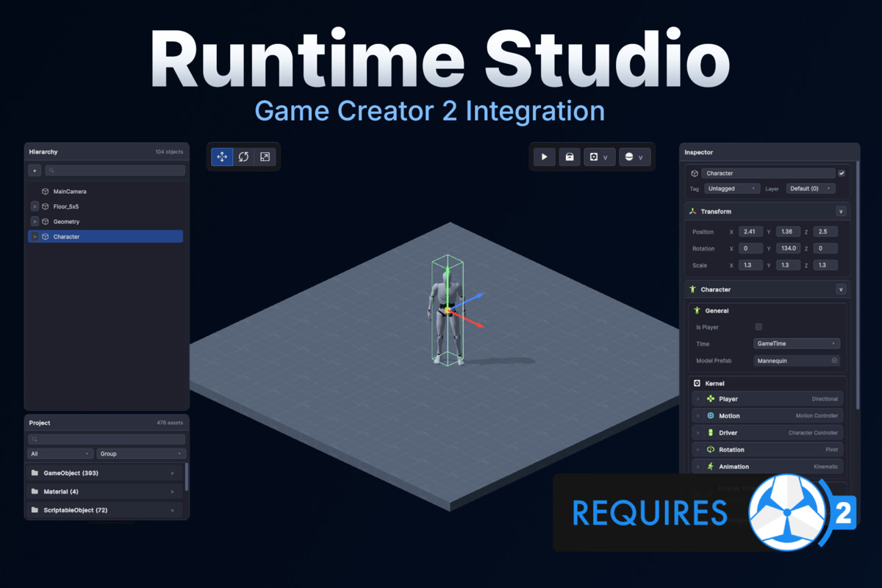Screen dimensions: 882x588
Task: Select the Rotate transform tool
Action: click(243, 157)
